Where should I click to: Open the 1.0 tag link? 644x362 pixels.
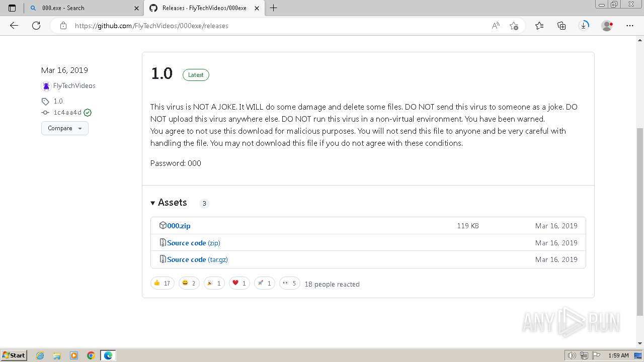click(x=58, y=101)
